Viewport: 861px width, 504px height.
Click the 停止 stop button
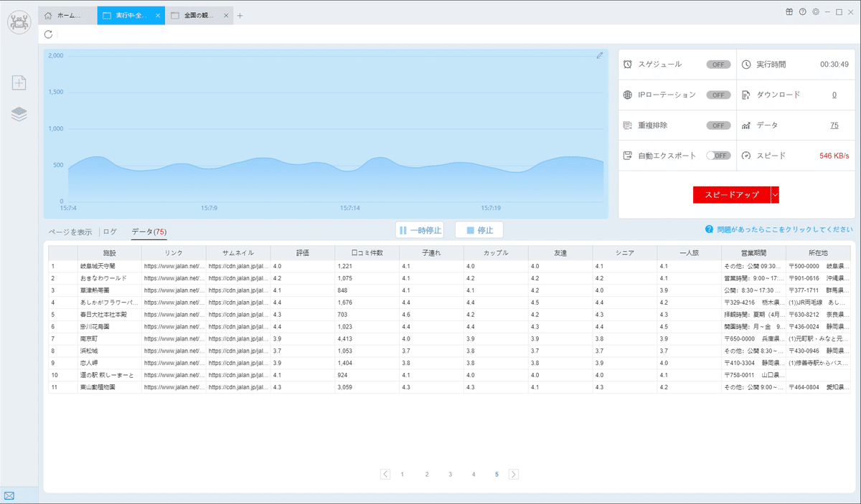(479, 230)
